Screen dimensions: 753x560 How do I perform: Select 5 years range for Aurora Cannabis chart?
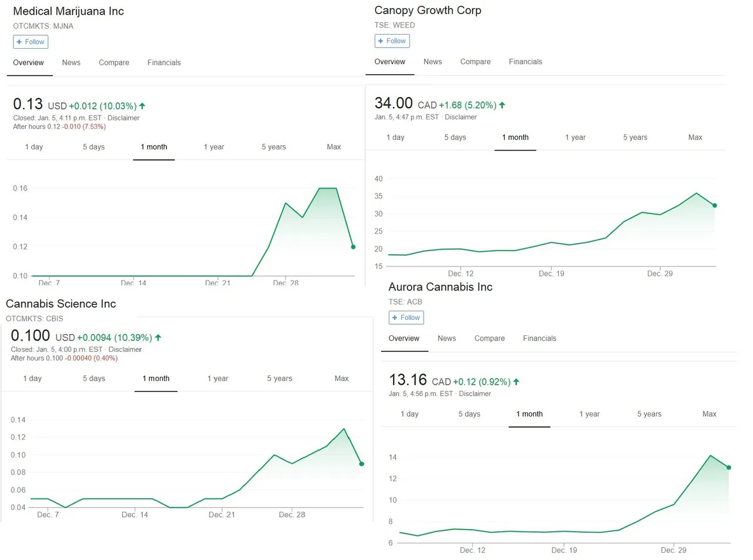click(649, 414)
